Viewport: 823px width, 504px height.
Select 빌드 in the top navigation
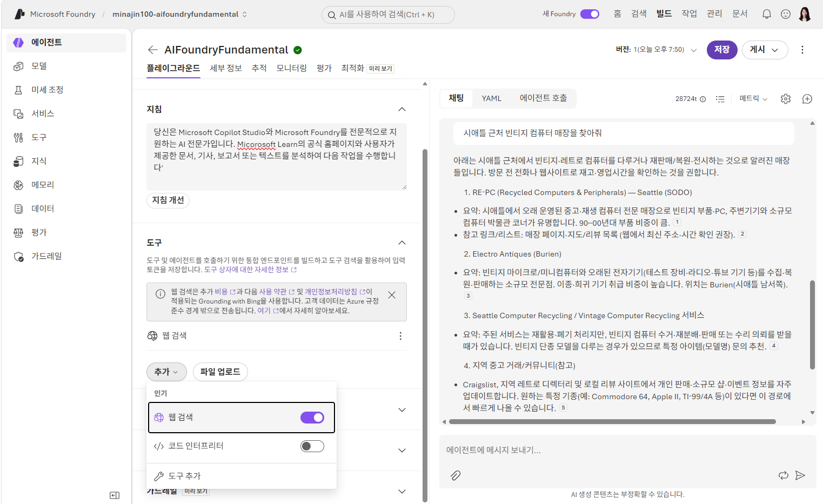coord(664,14)
